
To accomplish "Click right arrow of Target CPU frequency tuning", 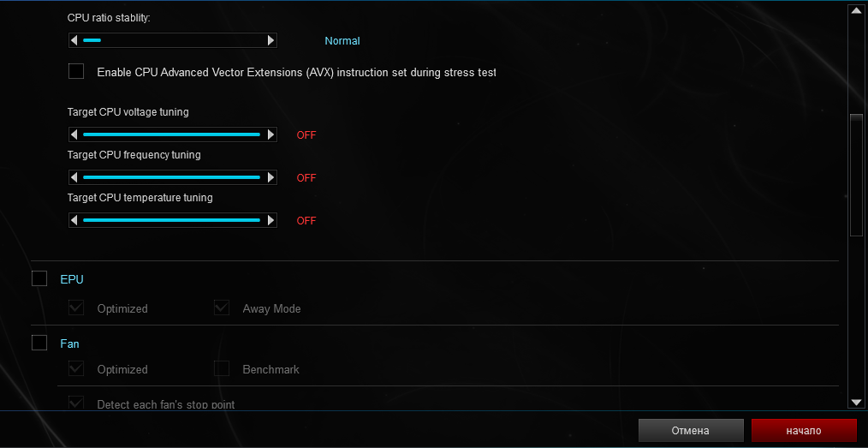I will [x=271, y=177].
